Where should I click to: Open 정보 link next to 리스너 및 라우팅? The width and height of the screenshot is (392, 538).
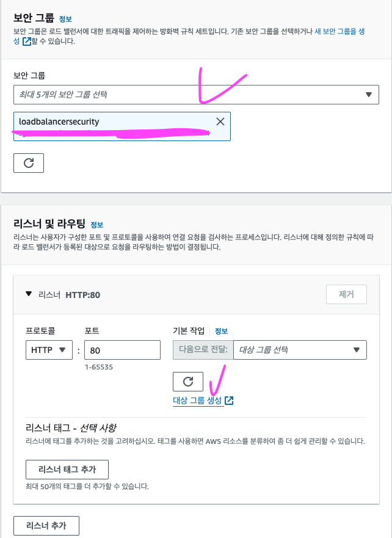[96, 225]
